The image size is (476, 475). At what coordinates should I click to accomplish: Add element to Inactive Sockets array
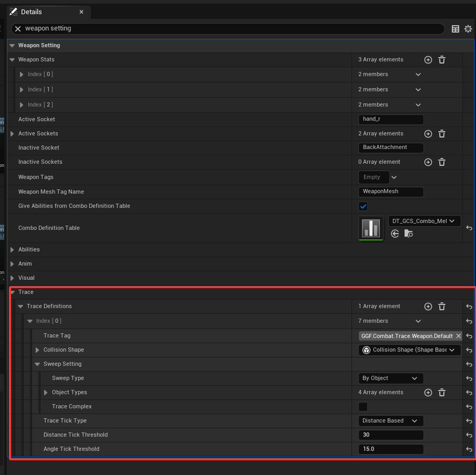coord(428,162)
